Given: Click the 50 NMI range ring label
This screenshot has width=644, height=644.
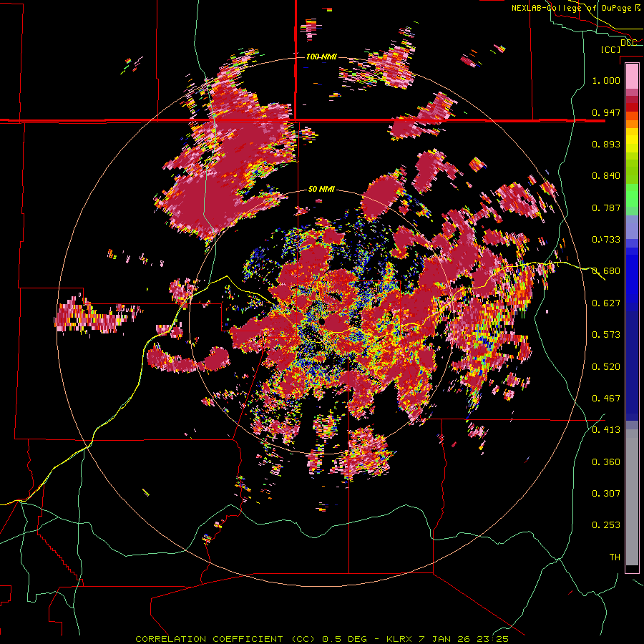Looking at the screenshot, I should coord(321,189).
